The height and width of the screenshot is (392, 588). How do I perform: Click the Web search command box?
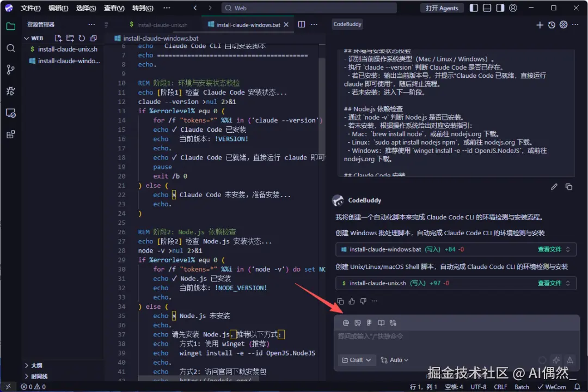coord(309,8)
